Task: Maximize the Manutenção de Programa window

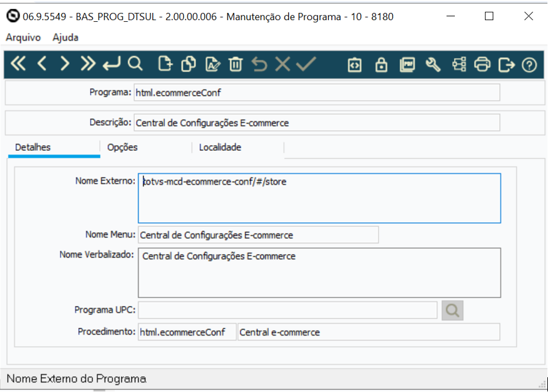Action: [x=489, y=16]
